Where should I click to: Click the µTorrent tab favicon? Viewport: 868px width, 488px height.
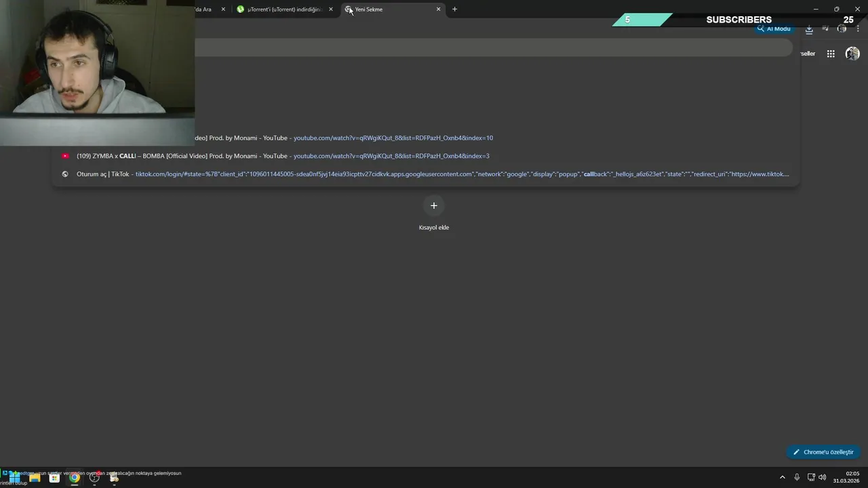tap(240, 9)
